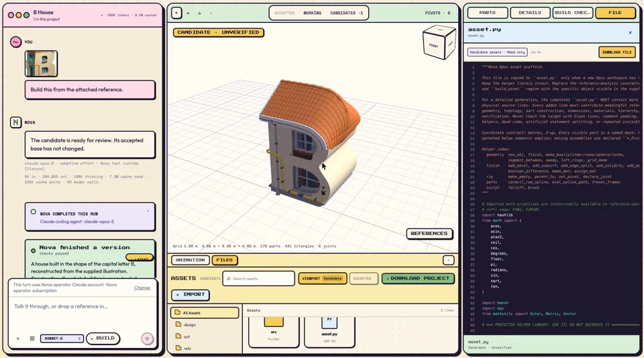This screenshot has width=644, height=358.
Task: Open the SONNET-5 model dropdown
Action: click(62, 339)
